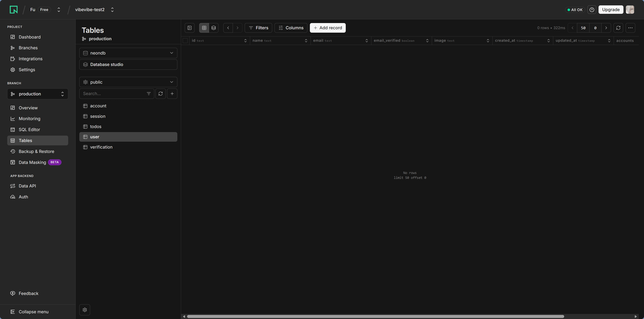The height and width of the screenshot is (319, 644).
Task: Toggle the table sidebar panel icon
Action: click(189, 28)
